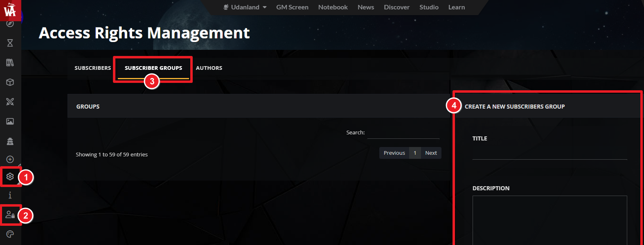Click the info 'i' icon
This screenshot has width=644, height=245.
(10, 196)
